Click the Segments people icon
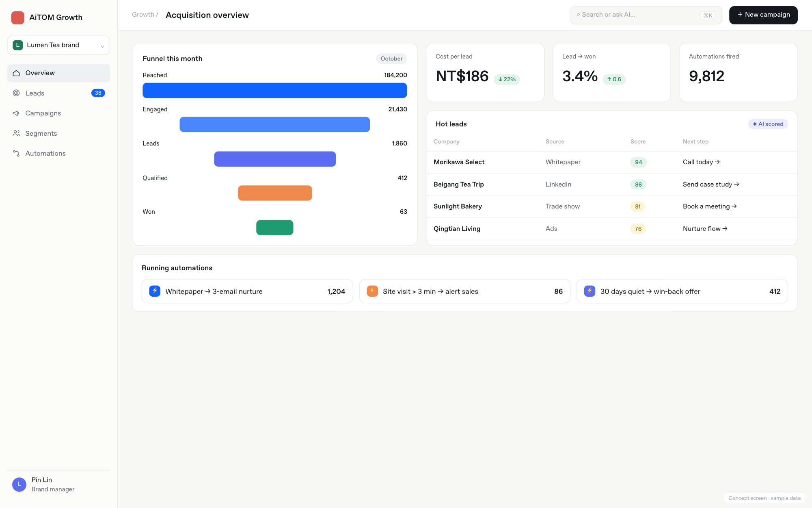Image resolution: width=812 pixels, height=508 pixels. click(x=16, y=133)
